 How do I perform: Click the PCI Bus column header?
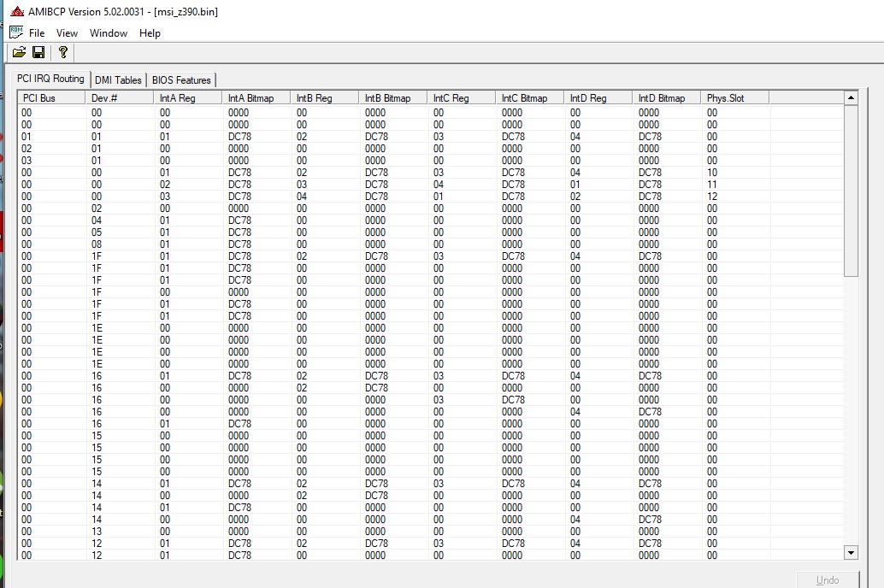coord(51,98)
